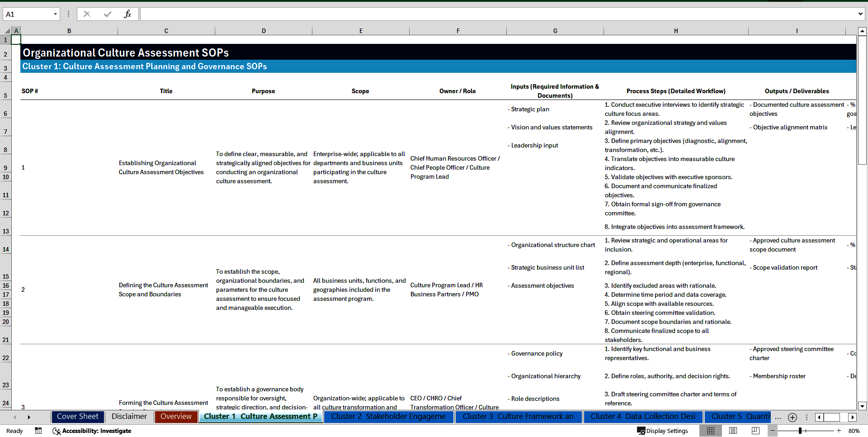This screenshot has width=868, height=437.
Task: Open the macro recording icon in status bar
Action: [38, 431]
